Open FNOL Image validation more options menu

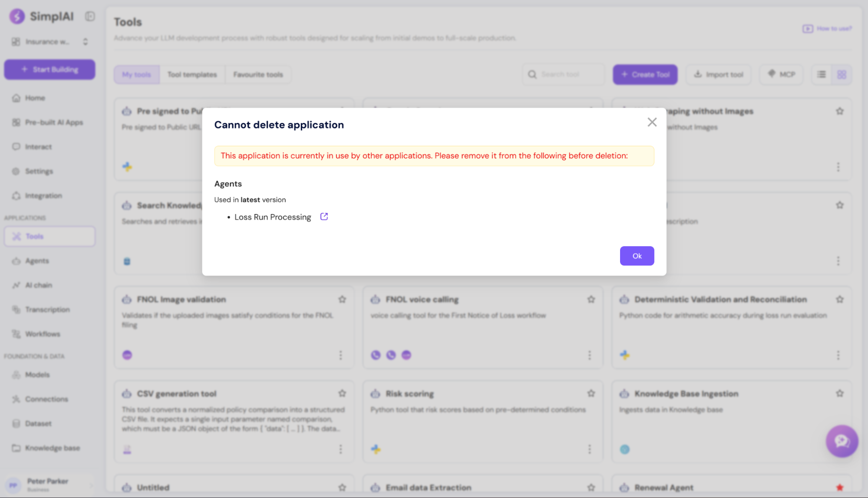click(x=340, y=355)
